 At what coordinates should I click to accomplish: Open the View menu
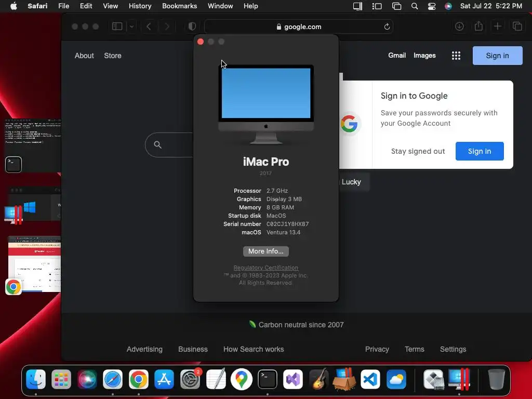click(x=110, y=6)
